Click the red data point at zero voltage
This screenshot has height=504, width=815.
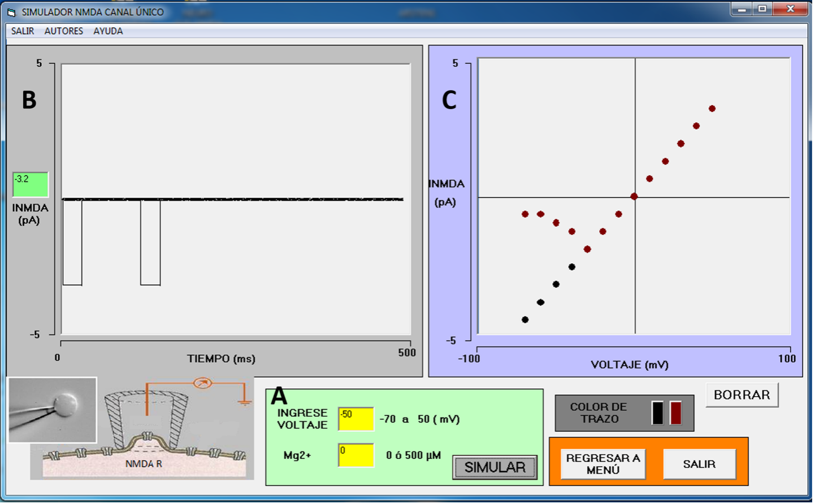(634, 197)
